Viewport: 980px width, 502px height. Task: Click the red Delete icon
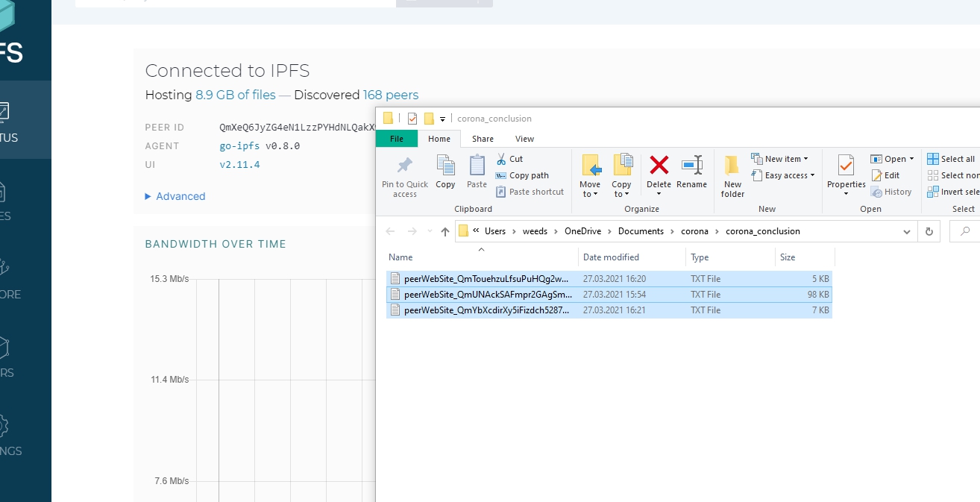[659, 166]
